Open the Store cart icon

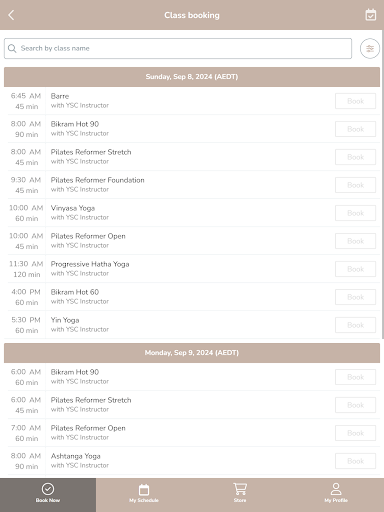coord(240,489)
